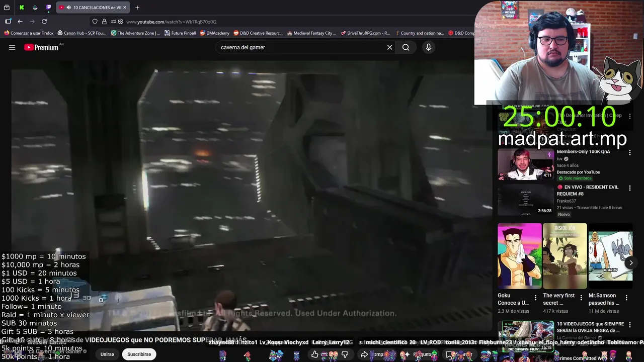The image size is (644, 362).
Task: Open options for 'The very first secret' short
Action: tap(581, 298)
